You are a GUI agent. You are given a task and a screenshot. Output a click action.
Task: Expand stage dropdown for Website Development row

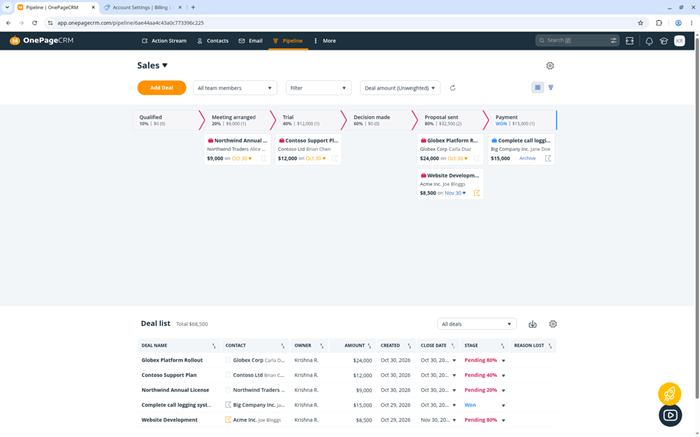click(504, 420)
